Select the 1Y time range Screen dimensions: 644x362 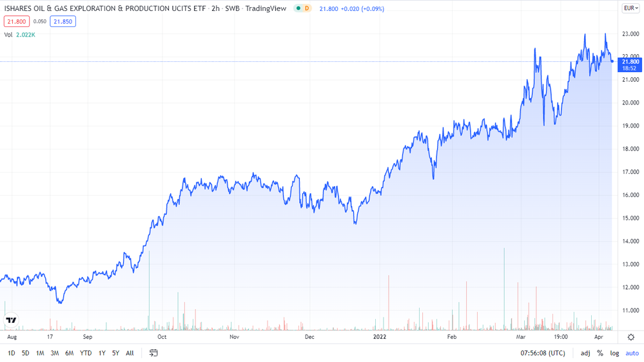coord(102,353)
